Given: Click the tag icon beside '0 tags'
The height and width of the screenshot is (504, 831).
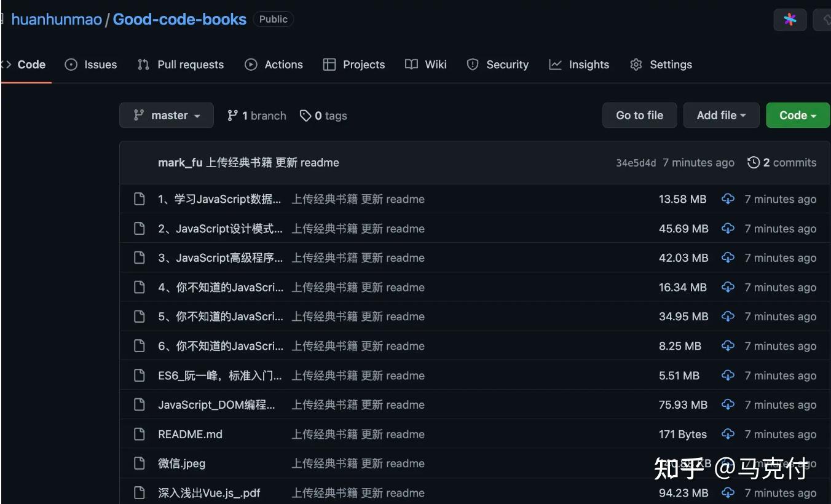Looking at the screenshot, I should point(305,115).
